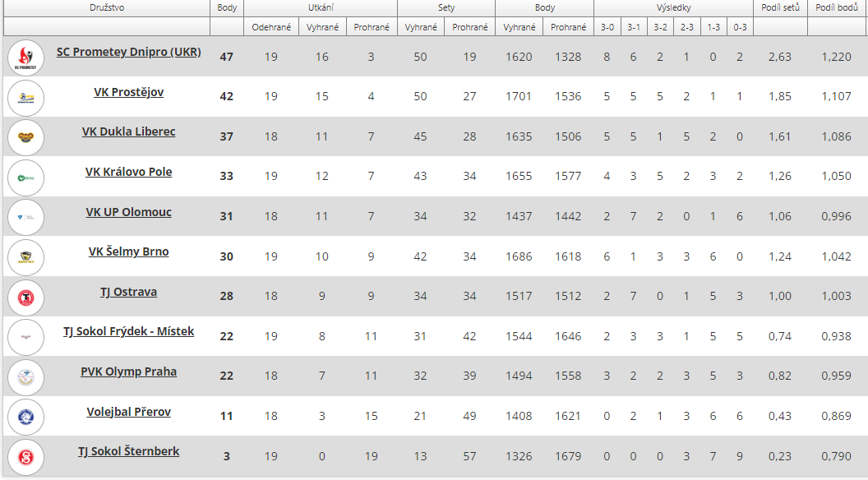Screen dimensions: 868x480
Task: Open the VK Dukla Liberec team link
Action: click(128, 132)
